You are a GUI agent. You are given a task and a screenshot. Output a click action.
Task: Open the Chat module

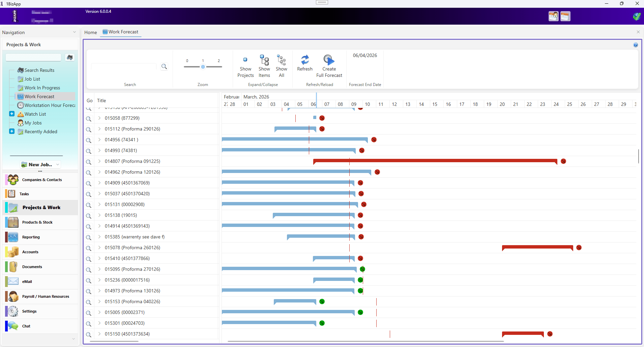coord(40,326)
